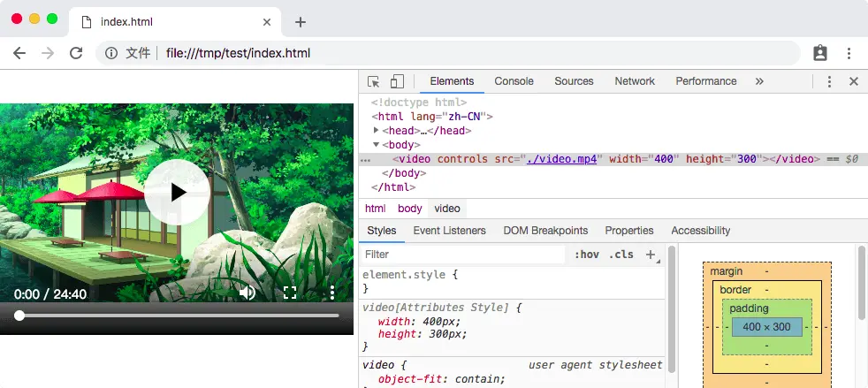Viewport: 868px width, 388px height.
Task: Open the Performance tab
Action: tap(706, 81)
